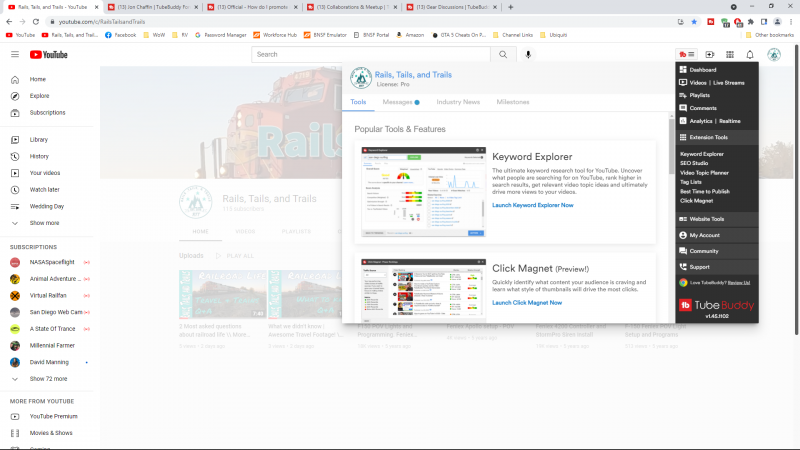Click the YouTube hamburger guide menu icon
Image resolution: width=800 pixels, height=450 pixels.
point(14,54)
